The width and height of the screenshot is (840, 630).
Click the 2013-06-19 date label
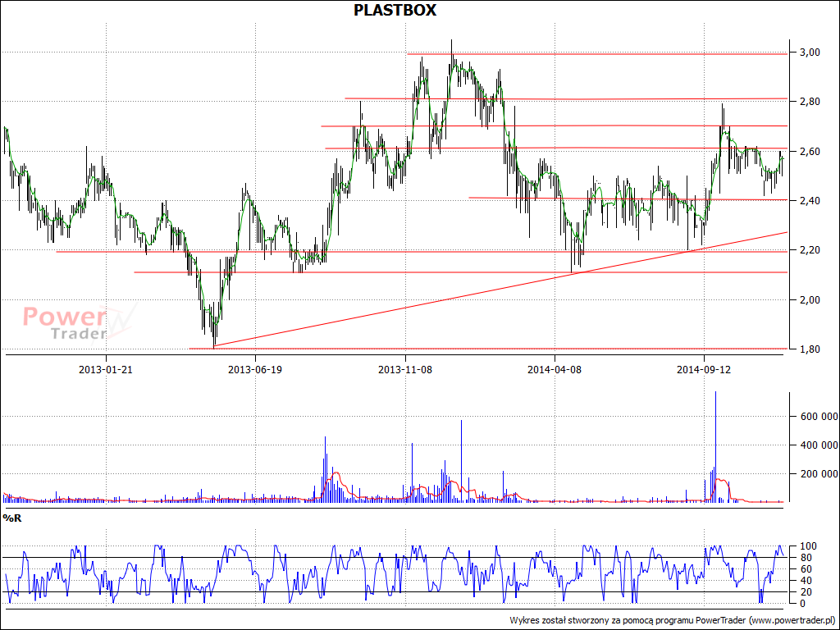click(x=255, y=369)
